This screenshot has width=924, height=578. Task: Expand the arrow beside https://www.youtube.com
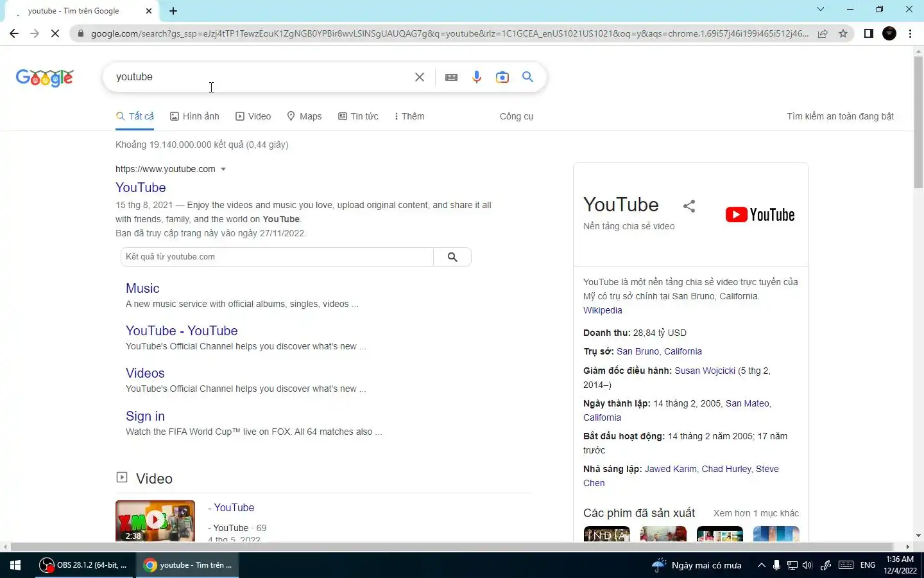pos(223,170)
